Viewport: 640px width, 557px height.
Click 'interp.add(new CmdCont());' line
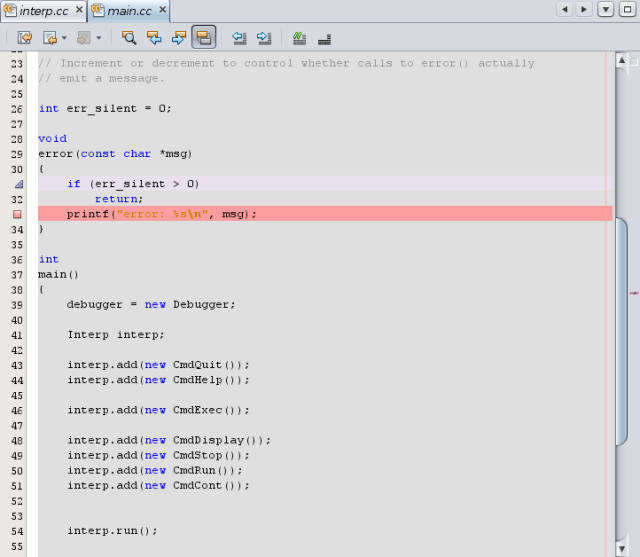[158, 486]
